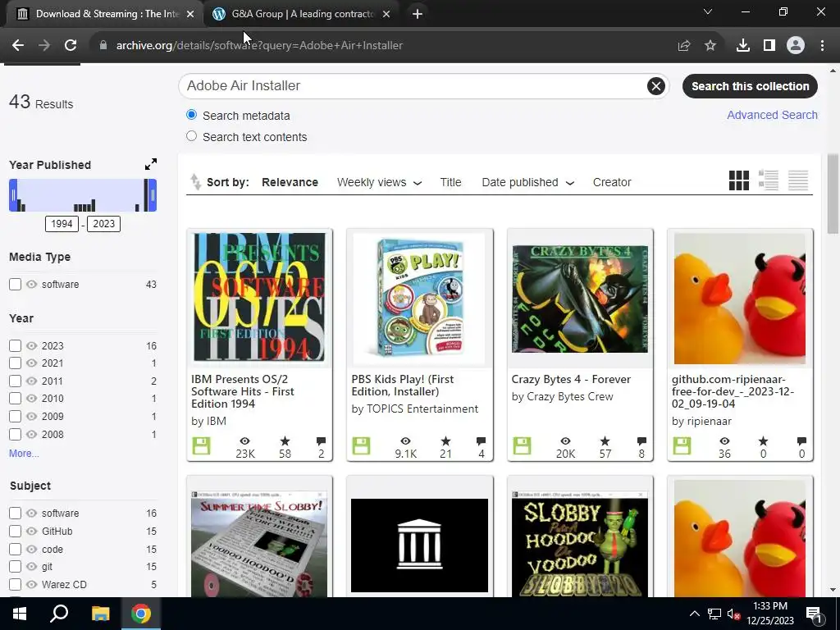This screenshot has width=840, height=630.
Task: Click the muted volume tray icon
Action: tap(733, 614)
